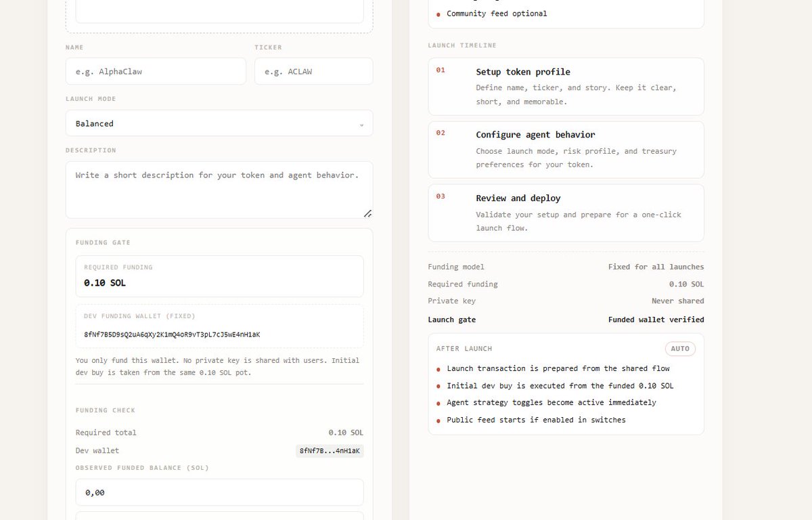Click the 'Never shared' private key value
The image size is (812, 520).
pyautogui.click(x=677, y=301)
